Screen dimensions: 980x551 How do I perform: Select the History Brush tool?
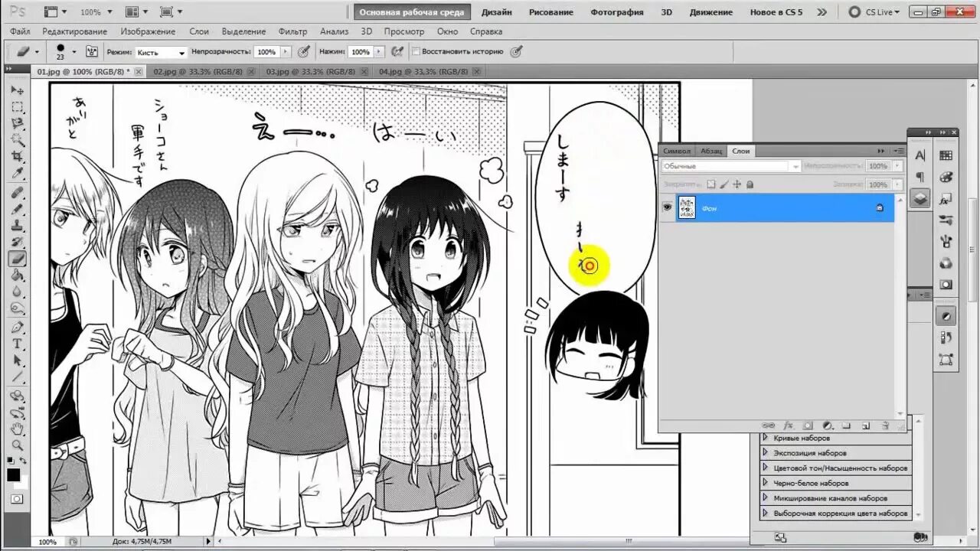pyautogui.click(x=17, y=243)
